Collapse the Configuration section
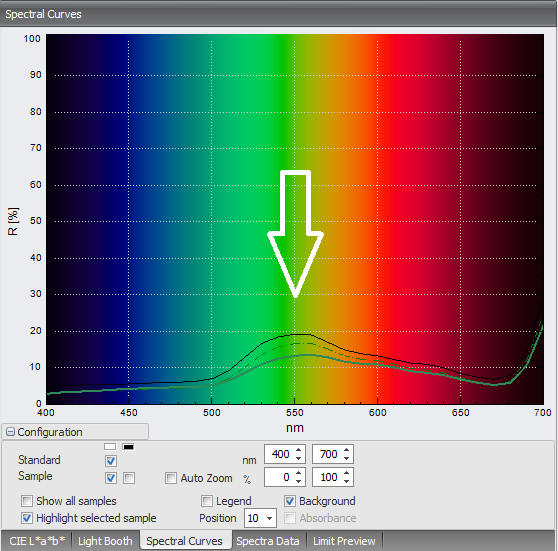 point(10,432)
